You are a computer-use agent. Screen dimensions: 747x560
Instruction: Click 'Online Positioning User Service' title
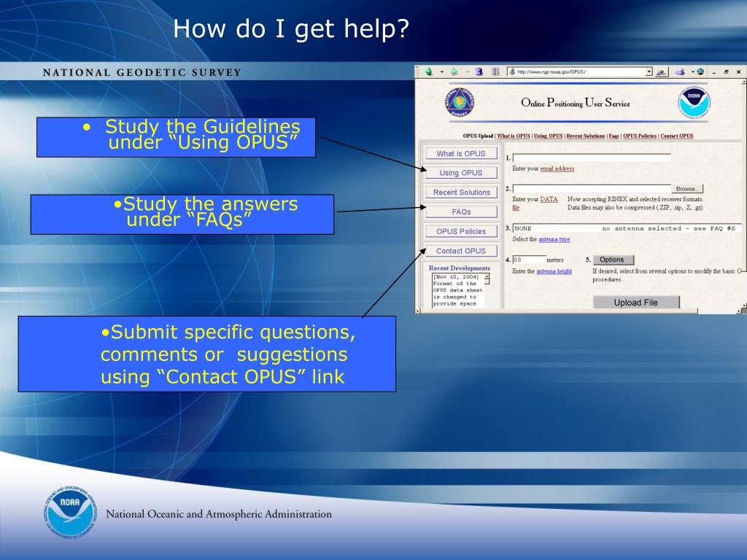click(x=576, y=103)
